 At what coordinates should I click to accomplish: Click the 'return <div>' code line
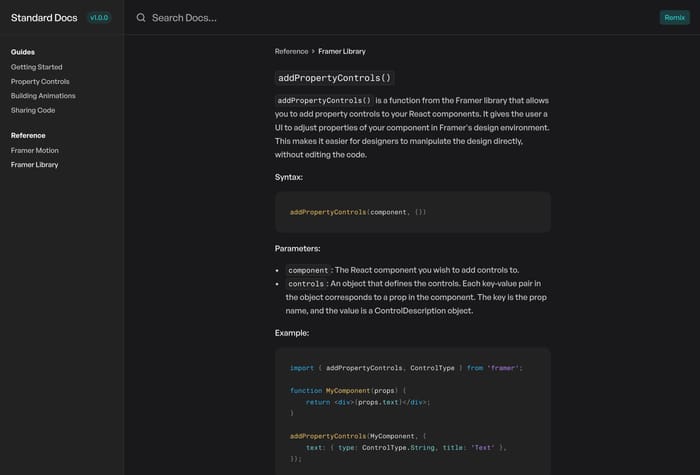click(x=368, y=402)
